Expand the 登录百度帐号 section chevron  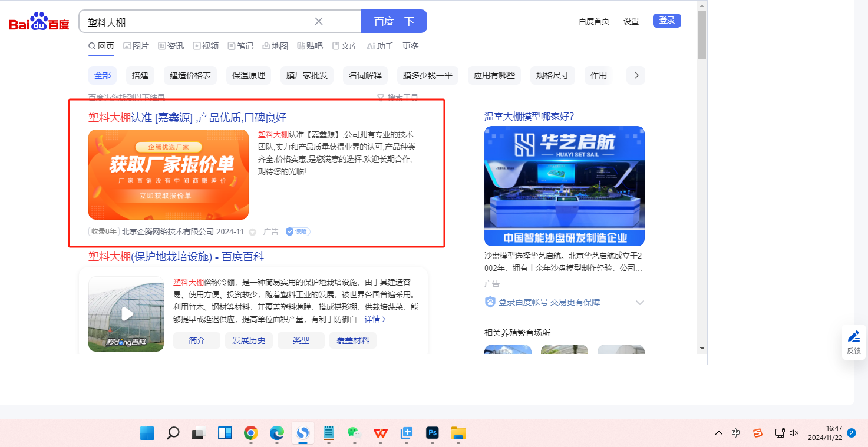pyautogui.click(x=640, y=303)
